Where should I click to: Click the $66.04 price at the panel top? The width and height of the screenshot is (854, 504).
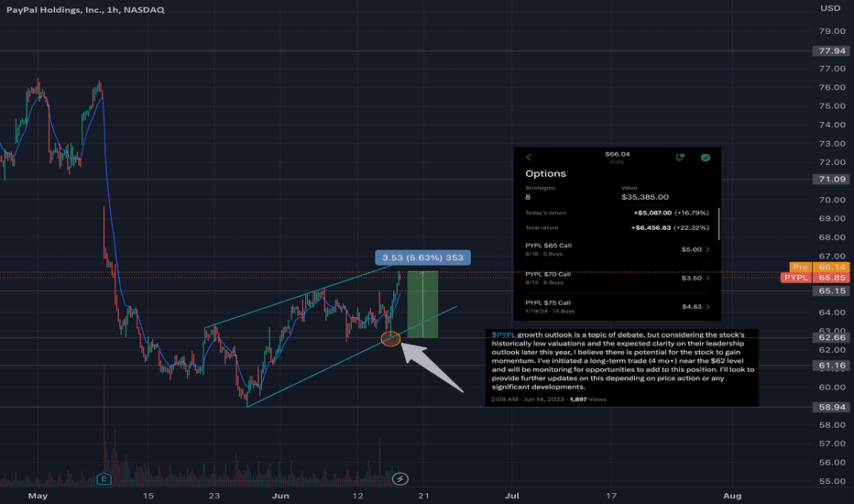pyautogui.click(x=617, y=154)
